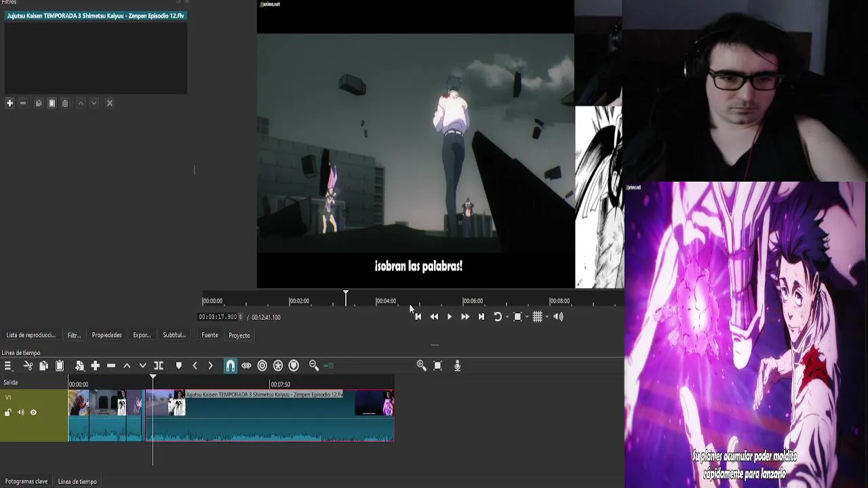This screenshot has width=868, height=488.
Task: Deselect the filter with the X button
Action: click(x=109, y=103)
